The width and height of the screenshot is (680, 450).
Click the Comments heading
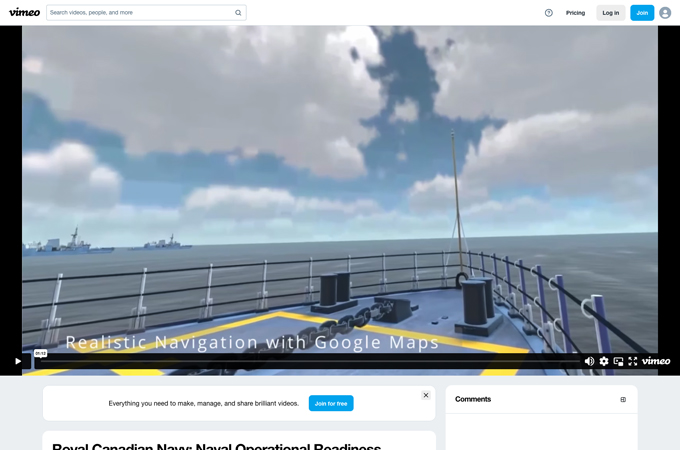pyautogui.click(x=473, y=399)
